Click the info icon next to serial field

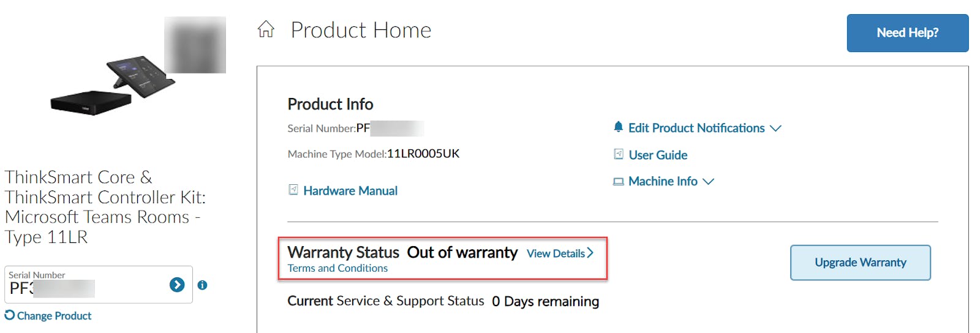[202, 285]
